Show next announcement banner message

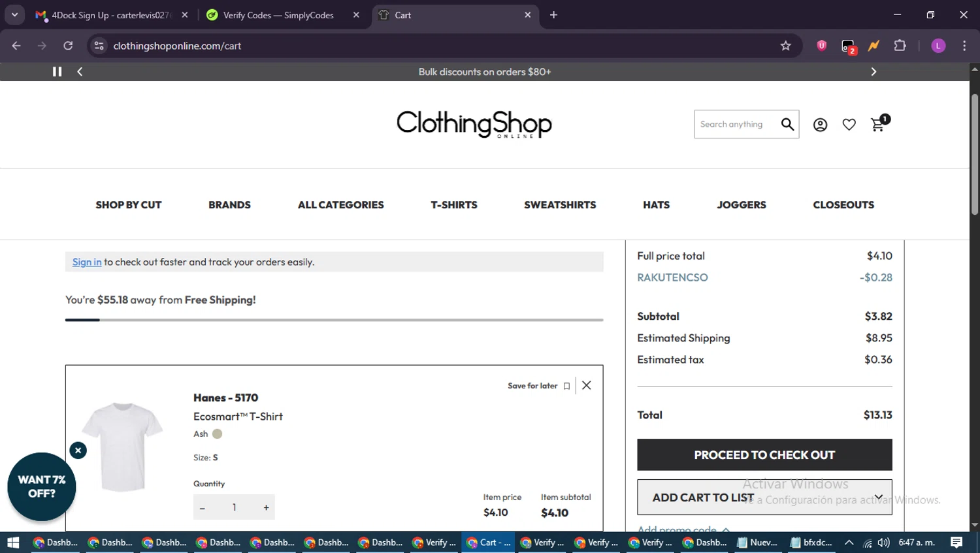click(874, 72)
